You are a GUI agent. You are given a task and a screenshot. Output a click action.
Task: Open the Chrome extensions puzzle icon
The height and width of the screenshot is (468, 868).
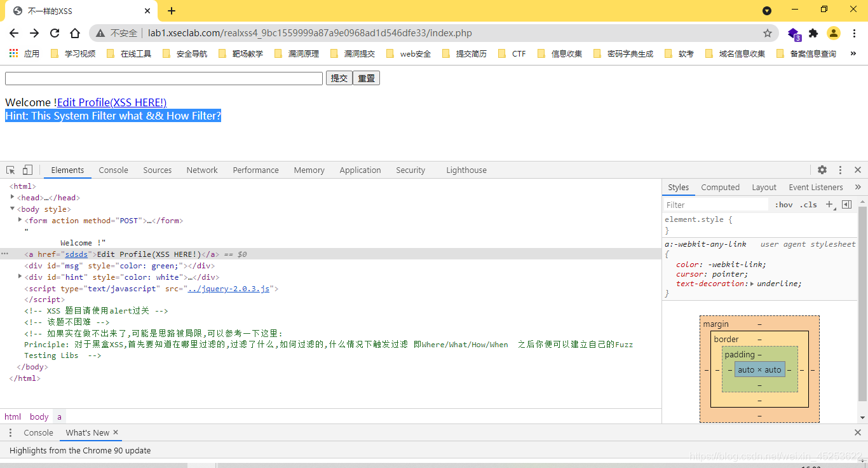(x=813, y=33)
